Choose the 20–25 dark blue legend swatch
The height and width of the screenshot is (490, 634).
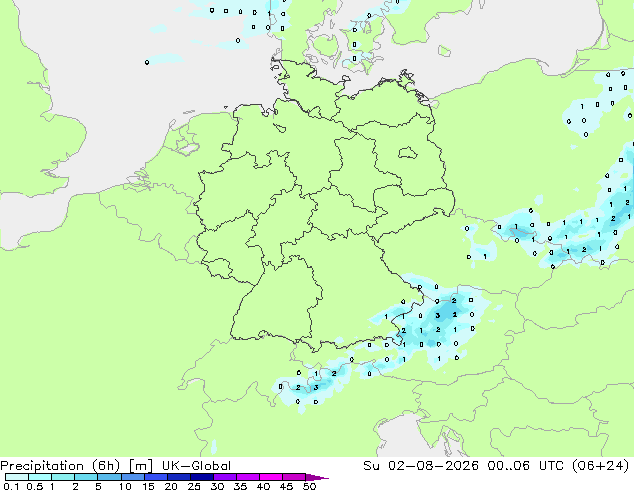coord(178,477)
